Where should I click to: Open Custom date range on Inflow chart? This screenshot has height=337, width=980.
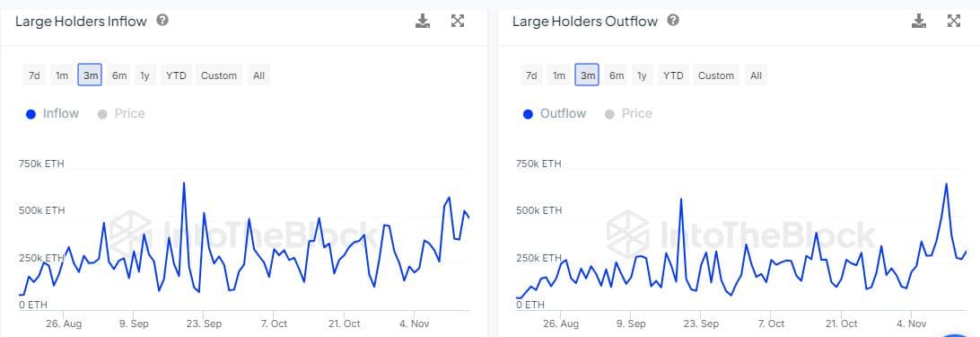[x=219, y=75]
